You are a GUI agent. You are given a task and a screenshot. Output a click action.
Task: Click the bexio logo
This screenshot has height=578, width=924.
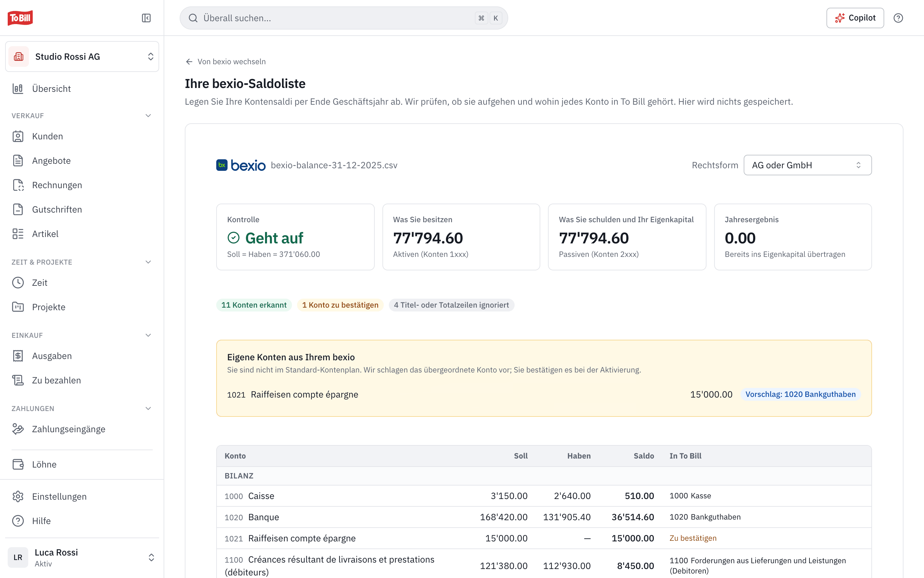tap(241, 165)
